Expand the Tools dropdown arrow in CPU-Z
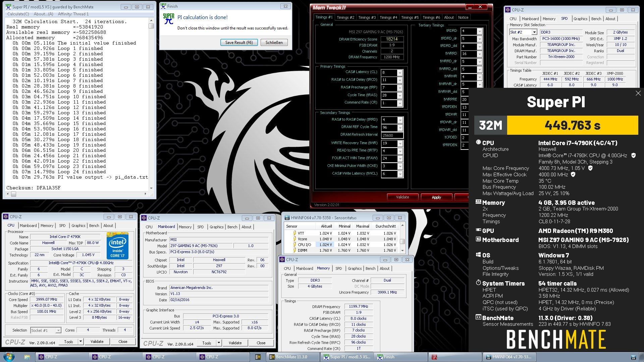This screenshot has width=644, height=362. pos(80,342)
